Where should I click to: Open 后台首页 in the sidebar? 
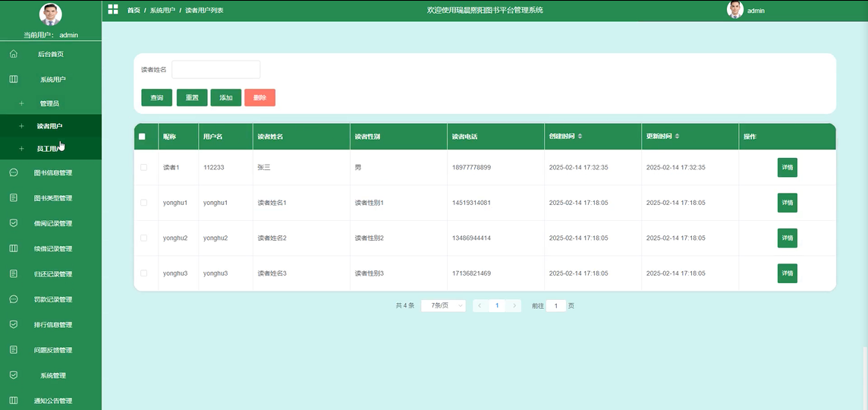click(x=51, y=55)
